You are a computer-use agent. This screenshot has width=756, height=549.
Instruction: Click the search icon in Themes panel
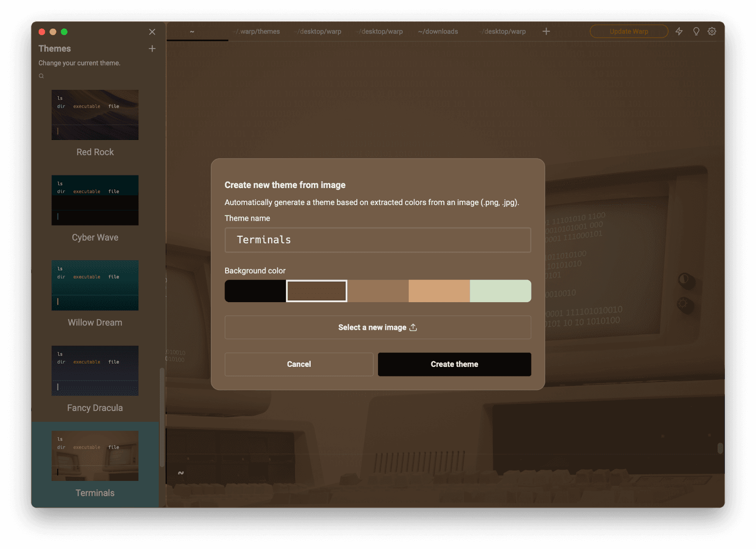41,76
